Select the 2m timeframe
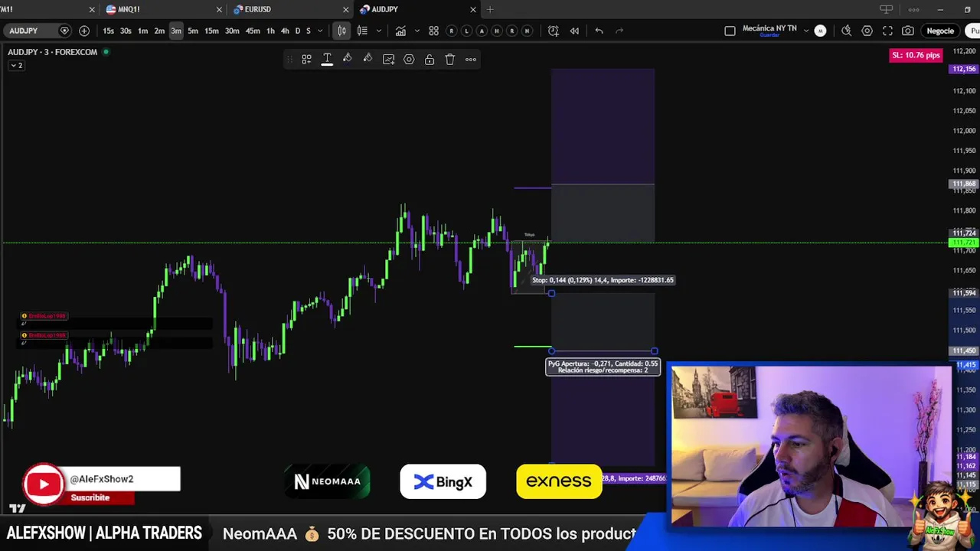Viewport: 980px width, 551px height. [x=159, y=31]
